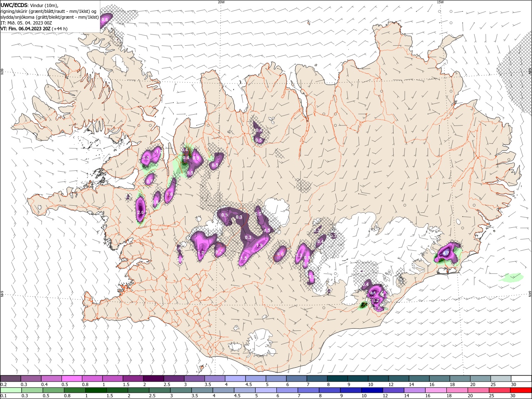This screenshot has width=532, height=399.
Task: Click the 2.6 precipitation value on the map
Action: [140, 212]
